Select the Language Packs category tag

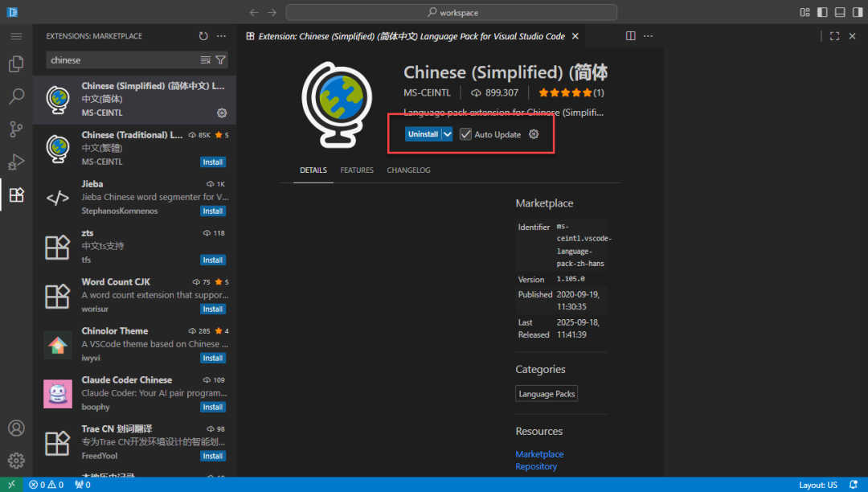pos(547,394)
